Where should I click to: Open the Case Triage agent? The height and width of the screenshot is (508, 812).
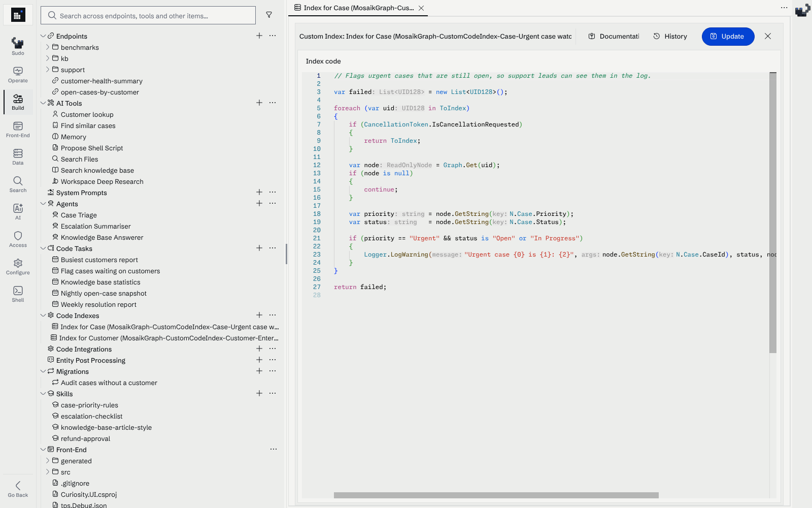(x=79, y=215)
